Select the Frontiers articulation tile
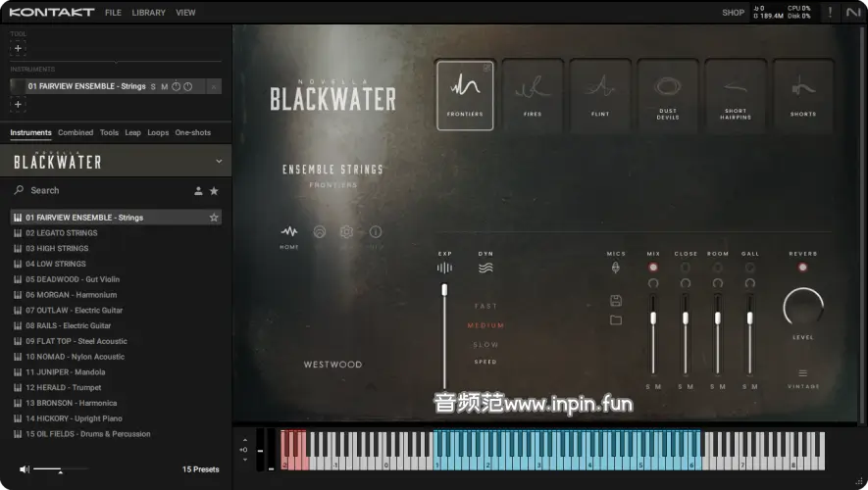 465,96
